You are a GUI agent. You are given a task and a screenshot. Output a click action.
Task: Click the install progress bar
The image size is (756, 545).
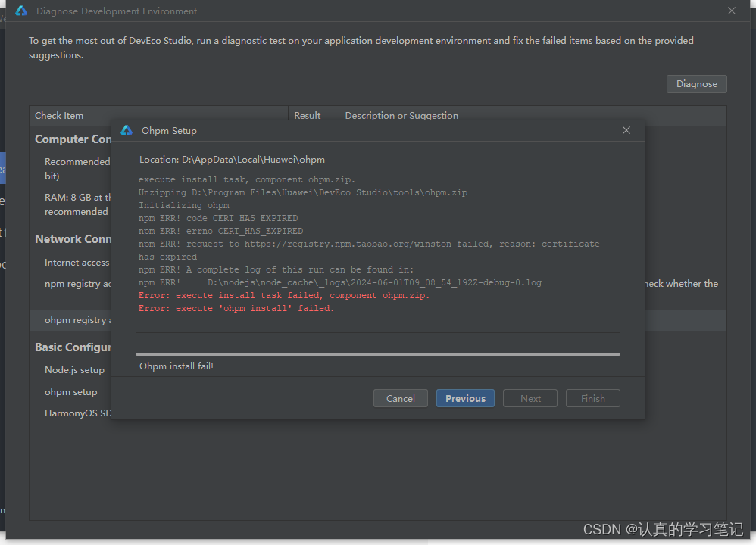click(378, 354)
